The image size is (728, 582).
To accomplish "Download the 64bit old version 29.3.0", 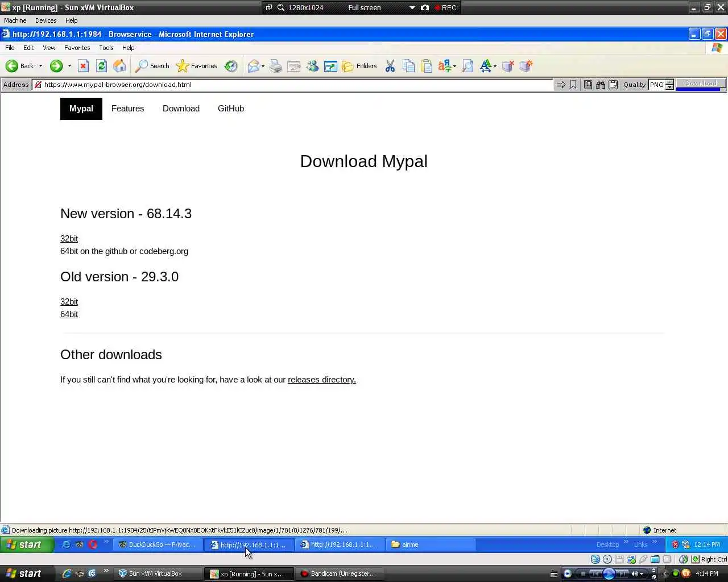I will pos(69,314).
